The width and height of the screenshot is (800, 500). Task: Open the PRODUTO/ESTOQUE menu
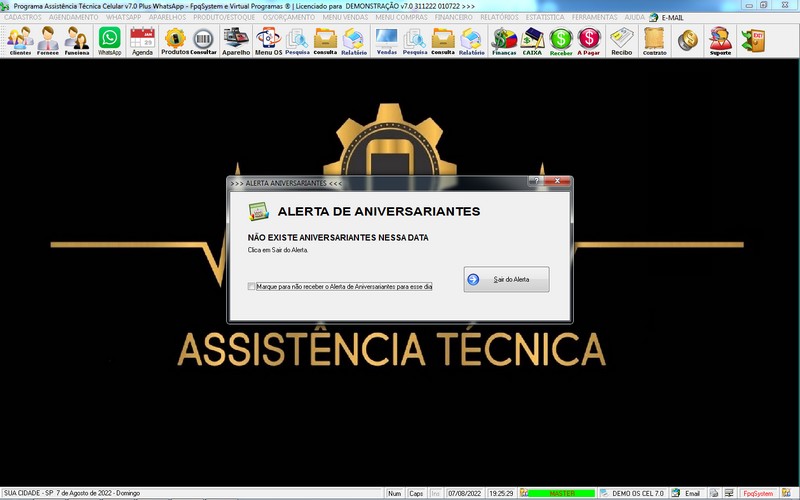tap(224, 17)
